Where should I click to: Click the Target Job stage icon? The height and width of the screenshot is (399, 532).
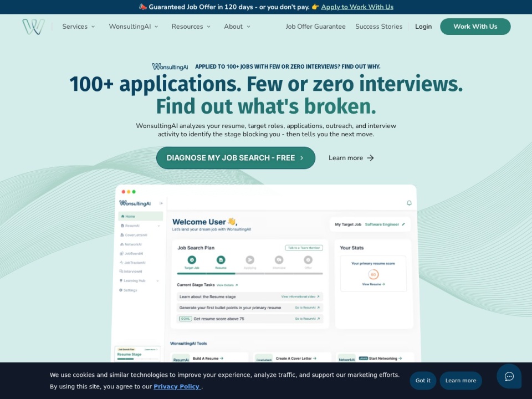click(x=192, y=260)
